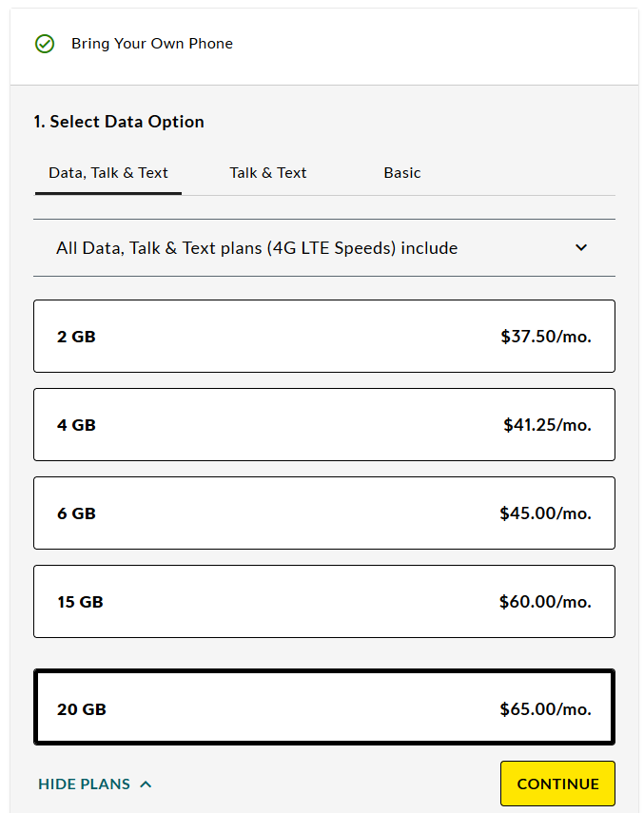Click the HIDE PLANS link text

(85, 784)
